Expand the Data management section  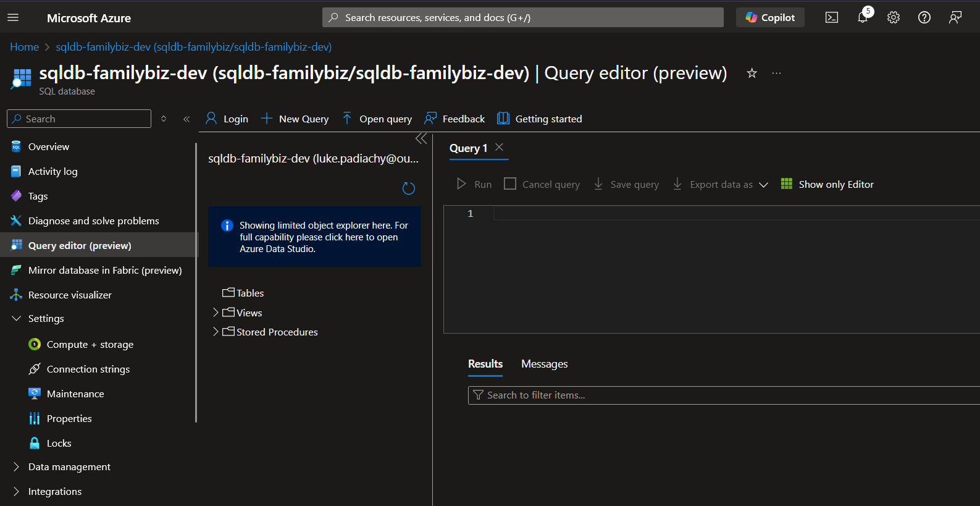click(17, 466)
